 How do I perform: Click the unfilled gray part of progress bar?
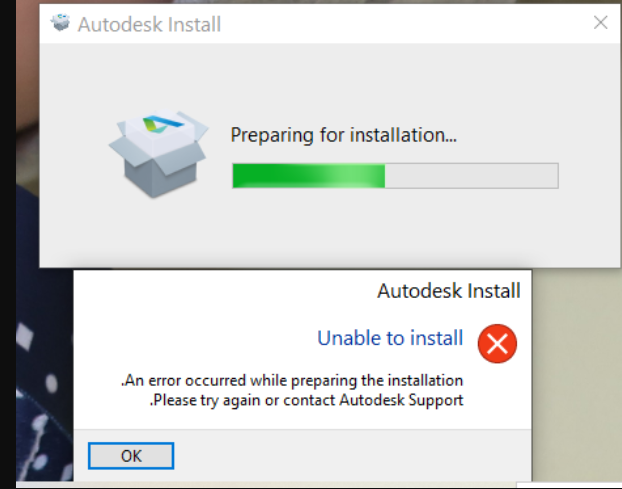tap(471, 175)
